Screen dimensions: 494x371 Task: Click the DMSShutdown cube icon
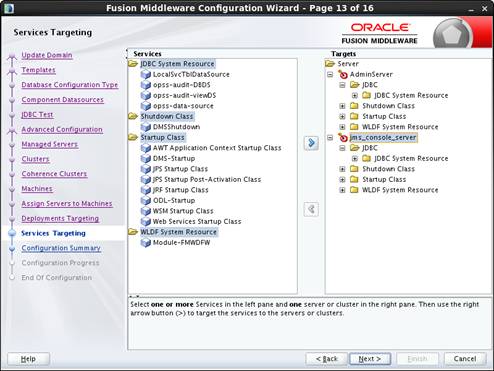[x=146, y=127]
